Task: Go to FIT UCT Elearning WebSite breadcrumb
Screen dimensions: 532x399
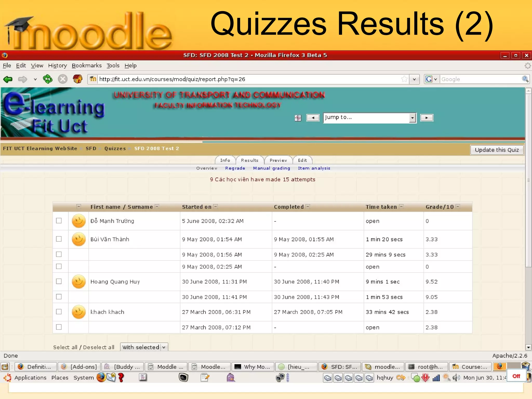Action: pyautogui.click(x=40, y=148)
